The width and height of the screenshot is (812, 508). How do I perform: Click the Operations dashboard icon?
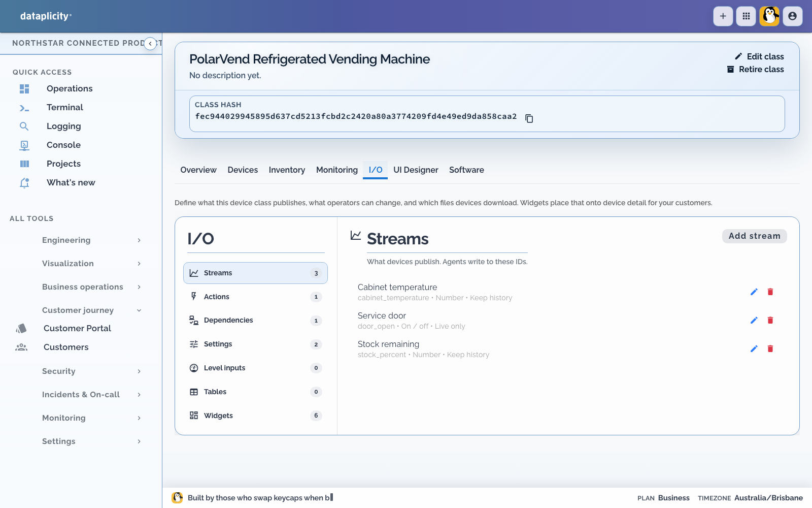click(x=24, y=89)
